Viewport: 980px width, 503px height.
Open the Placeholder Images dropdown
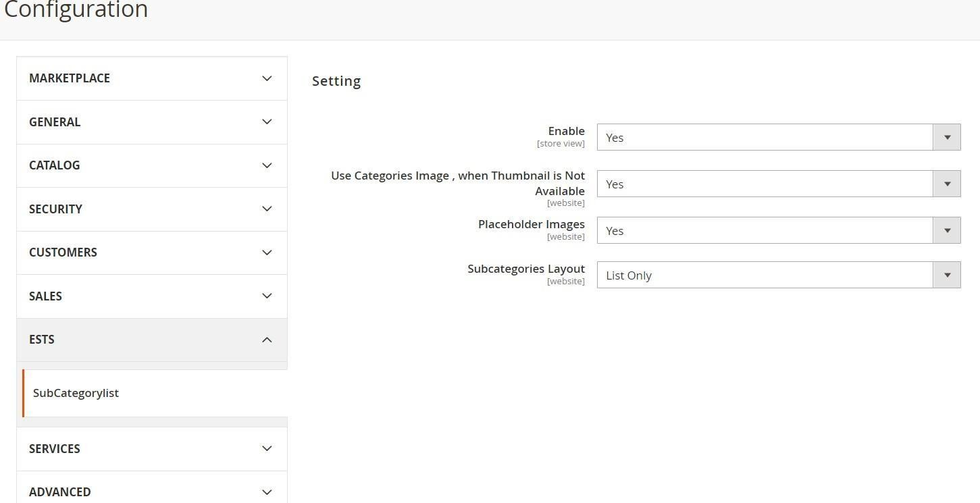[778, 231]
